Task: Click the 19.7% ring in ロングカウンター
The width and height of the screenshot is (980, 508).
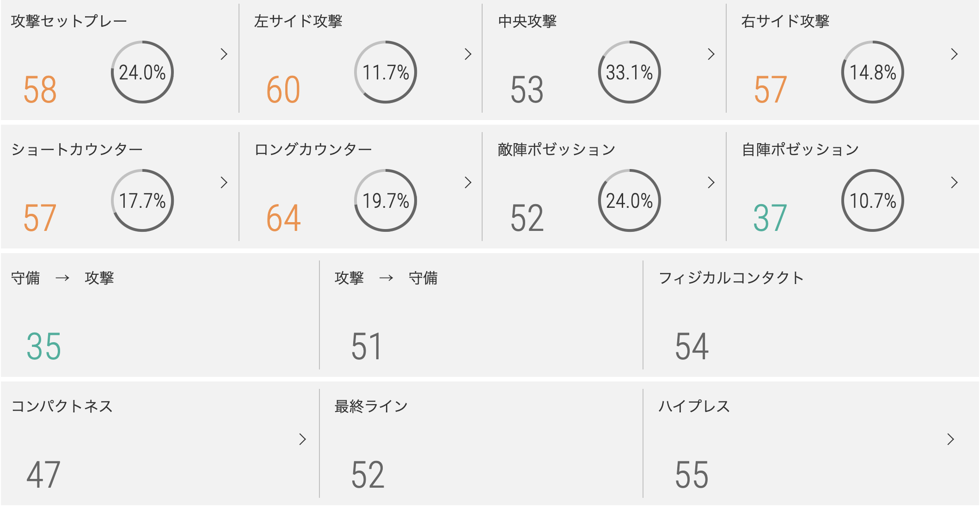Action: [x=386, y=200]
